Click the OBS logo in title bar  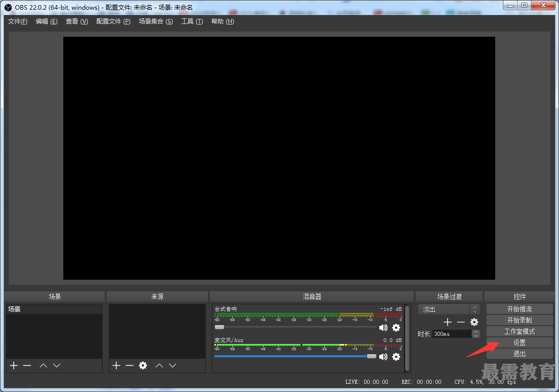click(8, 8)
